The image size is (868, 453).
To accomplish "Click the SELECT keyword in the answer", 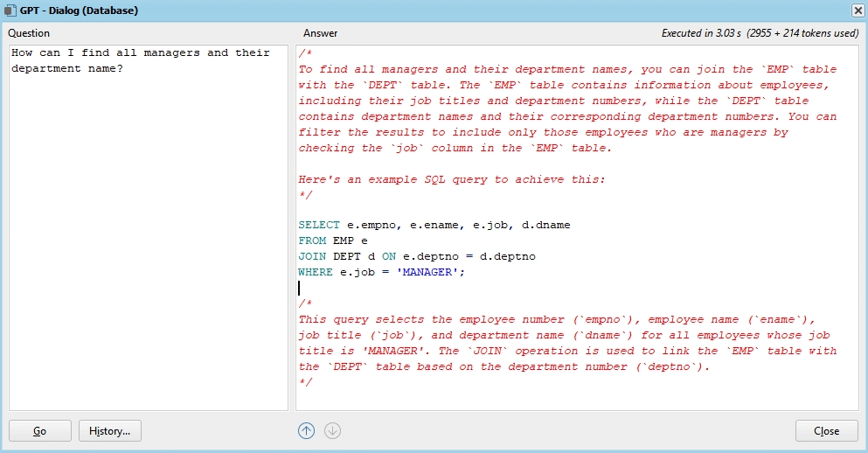I will click(x=319, y=225).
